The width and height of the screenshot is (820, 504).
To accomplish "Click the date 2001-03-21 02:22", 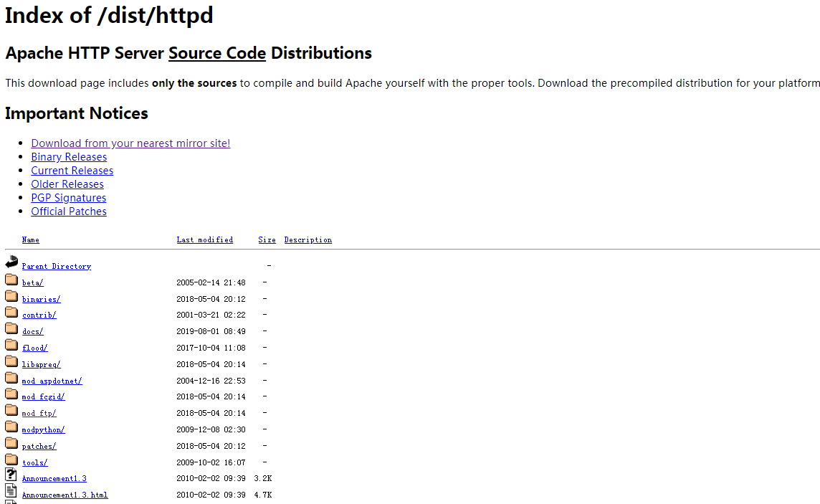I will point(211,315).
